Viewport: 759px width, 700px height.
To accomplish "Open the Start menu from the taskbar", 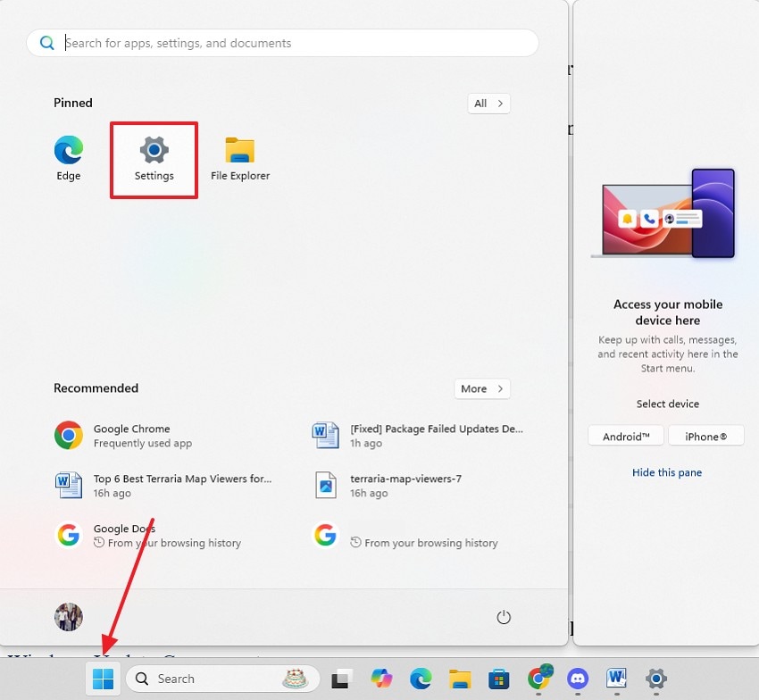I will pos(102,679).
